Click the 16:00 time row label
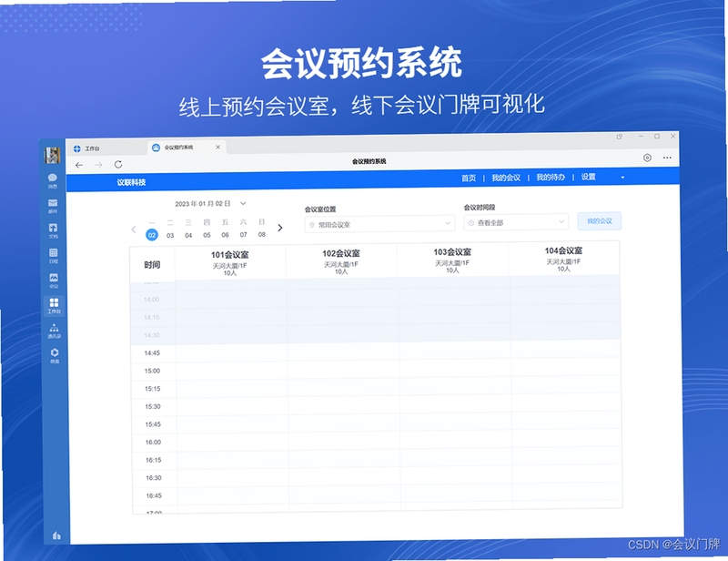The image size is (728, 561). tap(153, 442)
